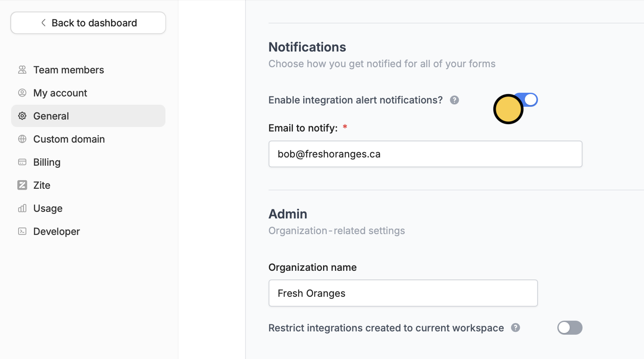Open the Team members settings page

click(x=68, y=70)
